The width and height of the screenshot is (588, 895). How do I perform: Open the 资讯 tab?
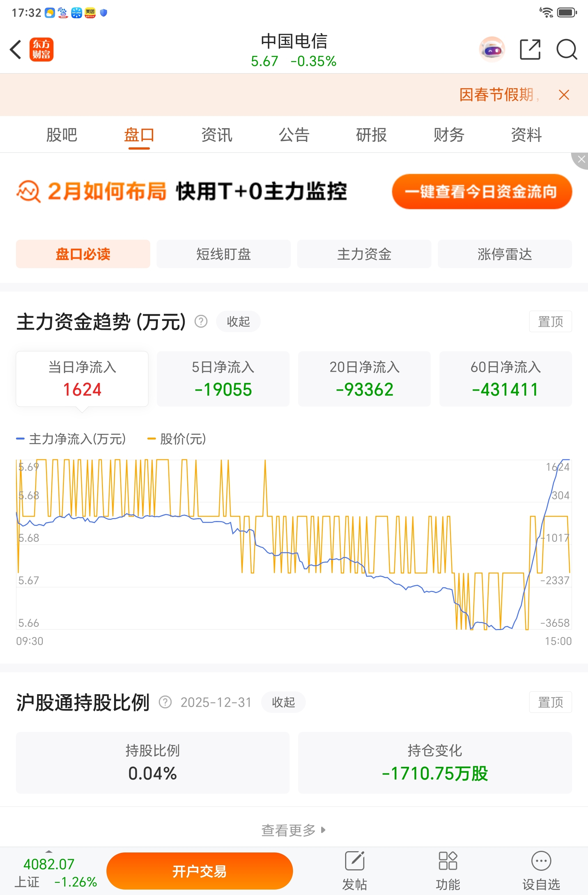tap(217, 135)
